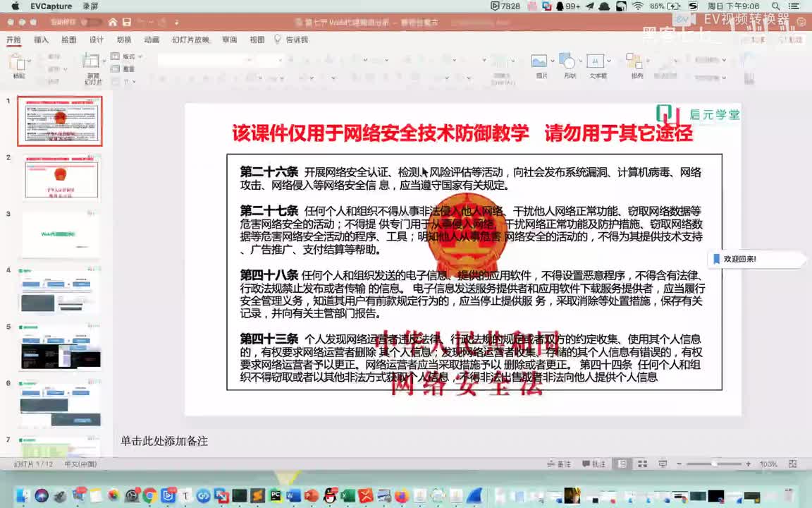Open the 视图 ribbon tab
The height and width of the screenshot is (508, 812).
257,40
